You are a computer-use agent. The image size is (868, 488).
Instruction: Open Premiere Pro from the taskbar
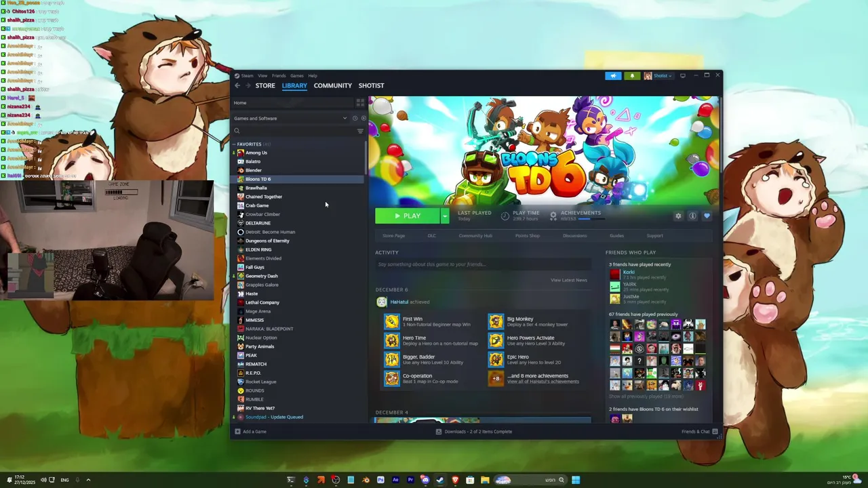click(x=410, y=480)
